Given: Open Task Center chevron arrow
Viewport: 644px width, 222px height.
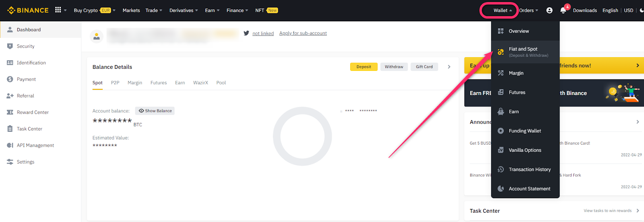Looking at the screenshot, I should [x=638, y=211].
